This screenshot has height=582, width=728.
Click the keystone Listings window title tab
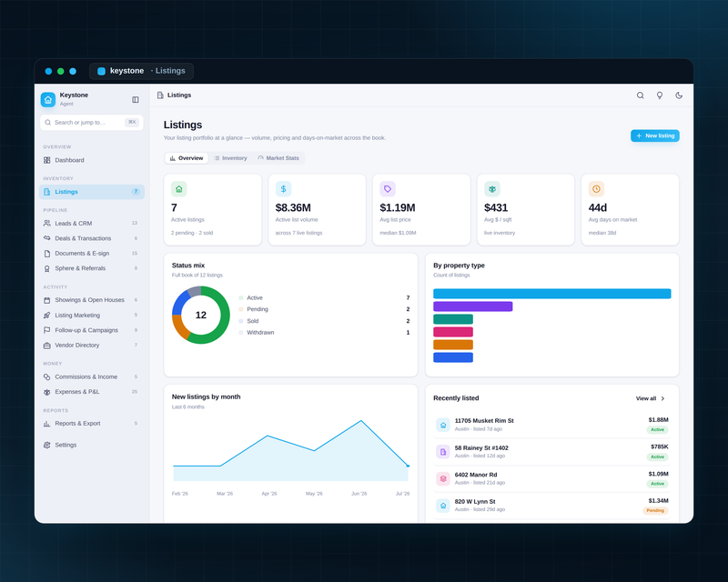(141, 71)
